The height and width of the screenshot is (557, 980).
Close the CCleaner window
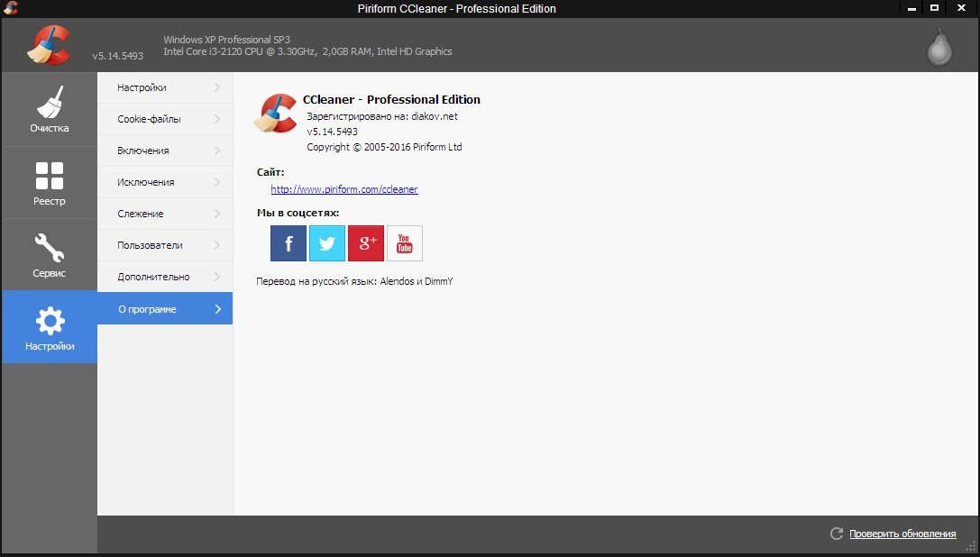pyautogui.click(x=961, y=8)
